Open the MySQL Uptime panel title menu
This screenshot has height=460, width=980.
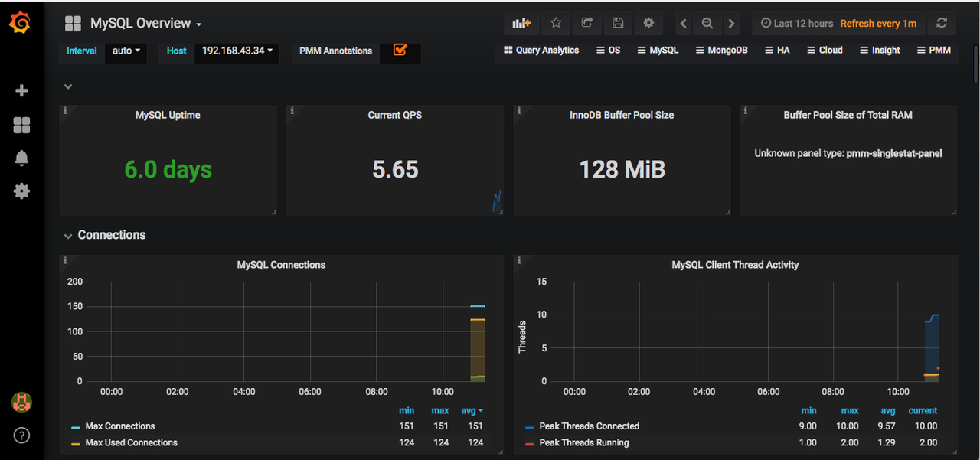coord(168,115)
